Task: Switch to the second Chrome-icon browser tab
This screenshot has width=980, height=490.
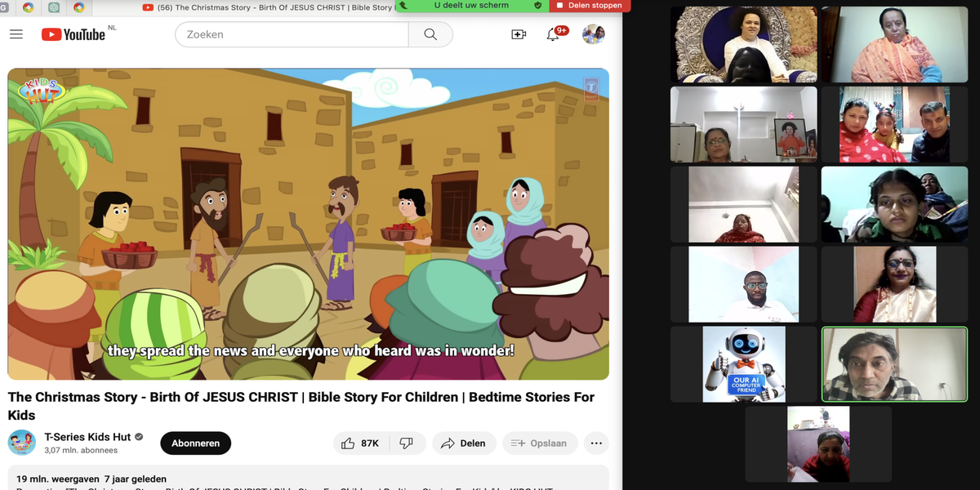Action: (x=79, y=7)
